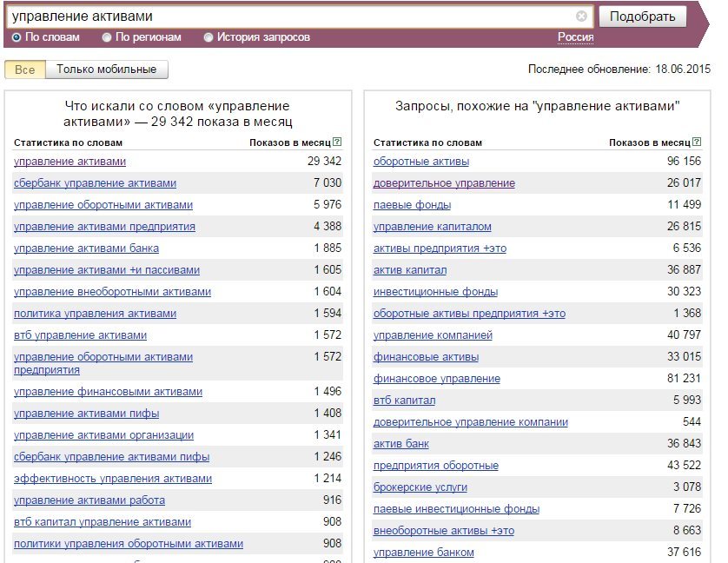This screenshot has width=728, height=563.
Task: Select the История запросов radio button
Action: tap(208, 37)
